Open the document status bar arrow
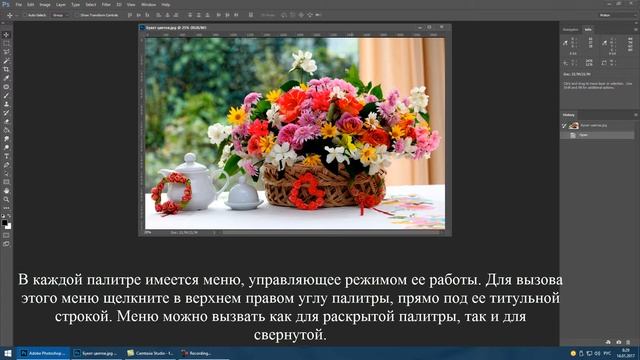The image size is (640, 360). (x=214, y=233)
